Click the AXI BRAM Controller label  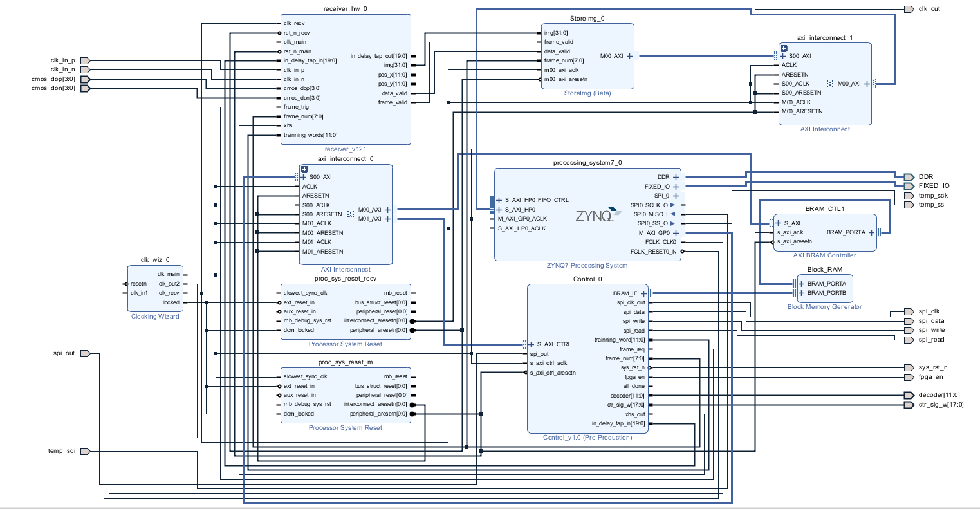[x=824, y=255]
